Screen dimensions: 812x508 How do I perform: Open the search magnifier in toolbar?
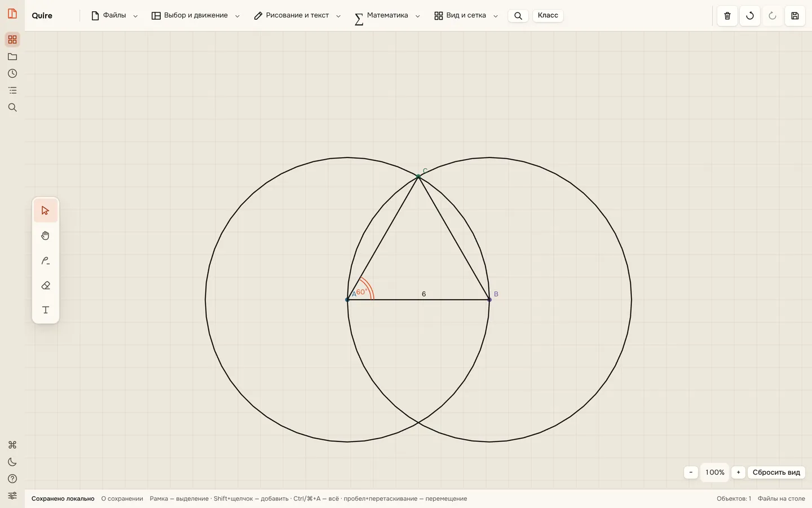point(518,16)
